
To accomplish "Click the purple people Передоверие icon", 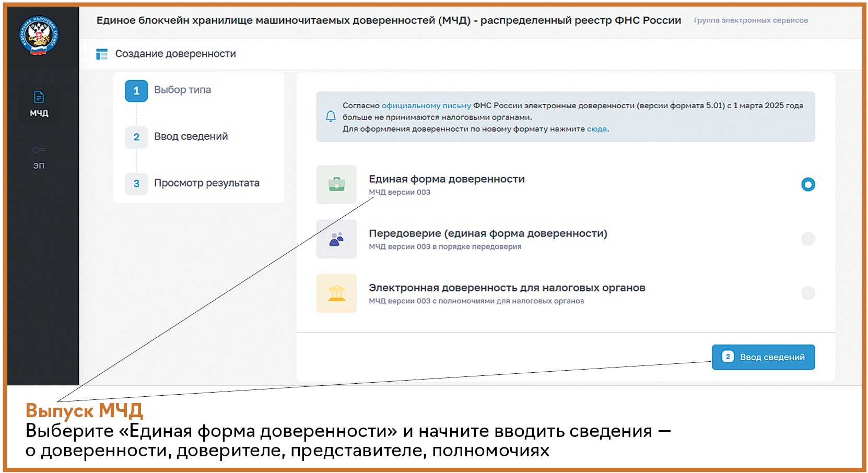I will pyautogui.click(x=336, y=239).
